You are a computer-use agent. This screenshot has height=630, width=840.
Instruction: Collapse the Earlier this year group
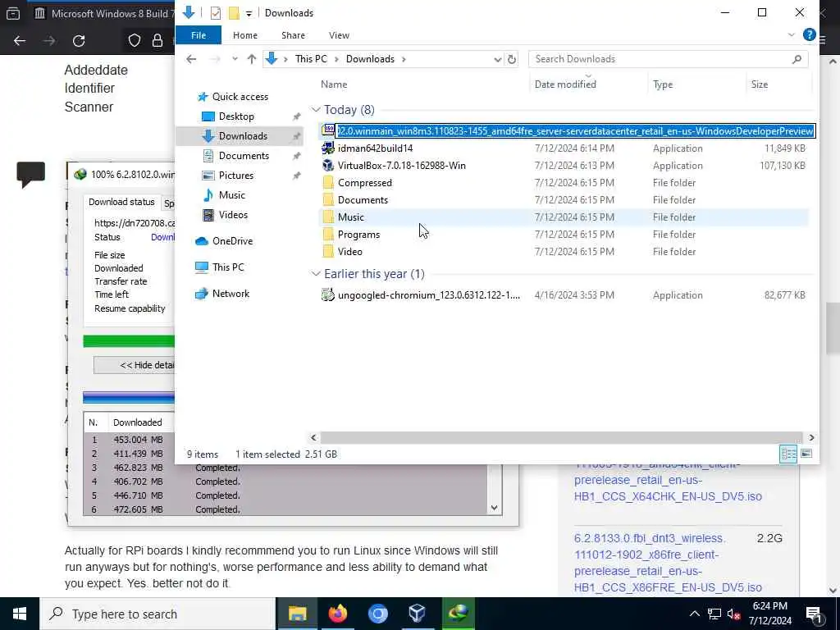click(316, 274)
